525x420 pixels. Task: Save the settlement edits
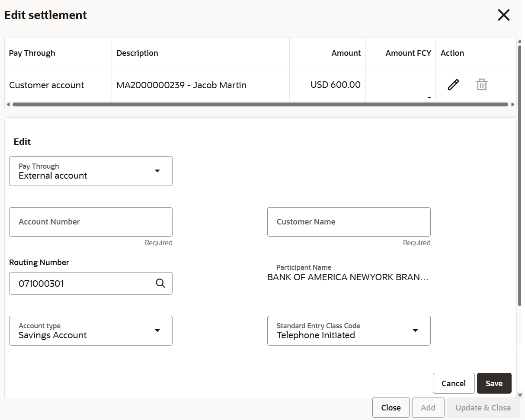click(x=494, y=384)
